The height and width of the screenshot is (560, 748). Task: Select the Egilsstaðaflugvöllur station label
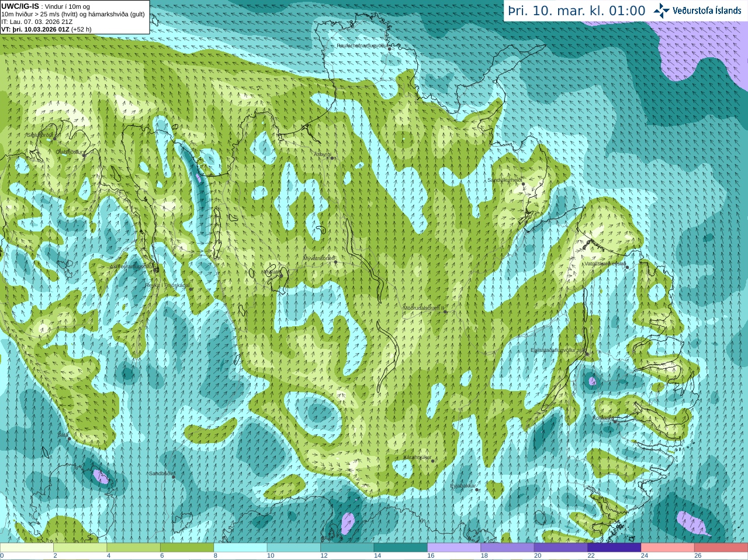[x=557, y=350]
